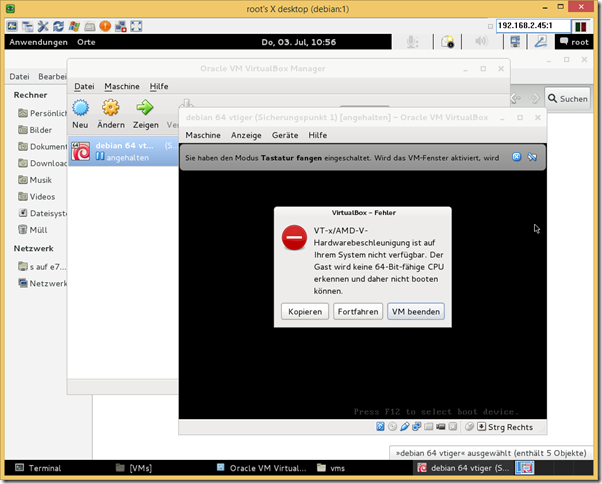This screenshot has width=602, height=484.
Task: Click the shared folders icon in VM status bar
Action: [428, 426]
